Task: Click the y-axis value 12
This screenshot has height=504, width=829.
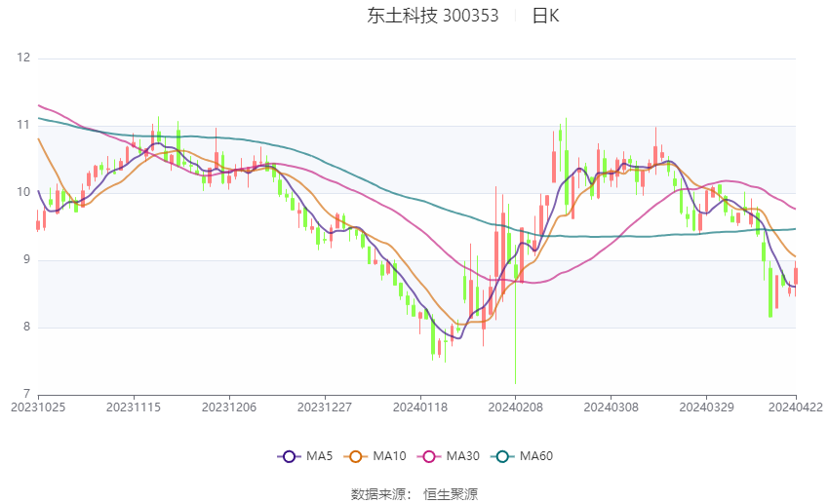Action: coord(23,58)
